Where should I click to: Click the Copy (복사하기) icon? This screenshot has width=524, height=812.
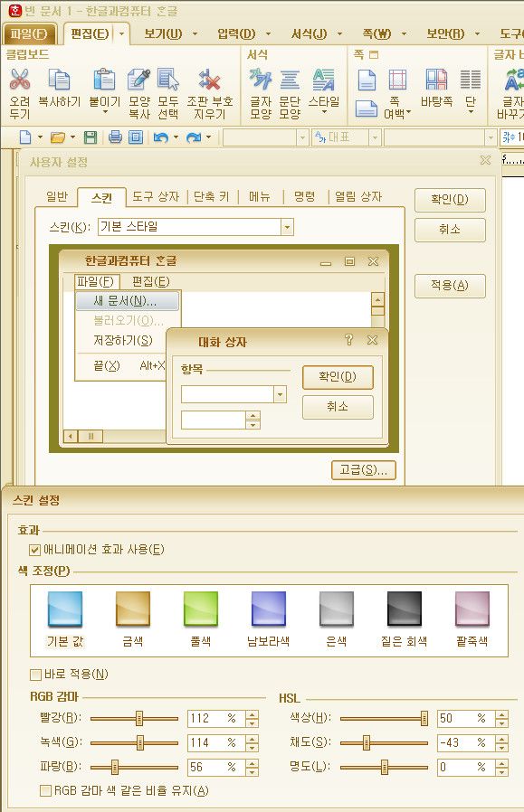coord(59,80)
